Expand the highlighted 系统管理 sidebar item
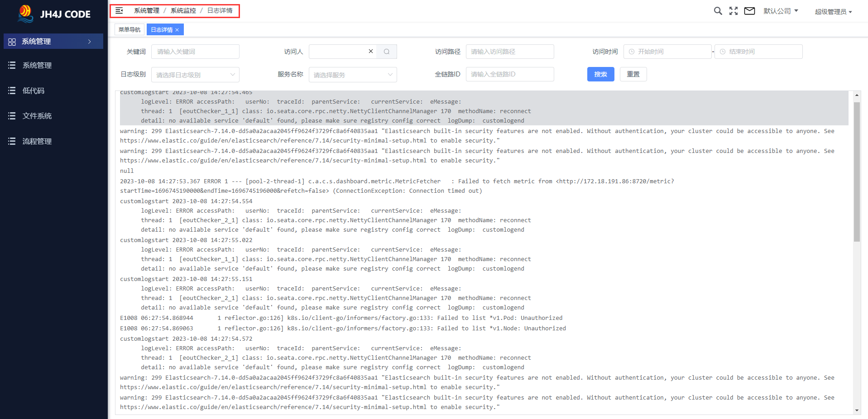 (53, 41)
